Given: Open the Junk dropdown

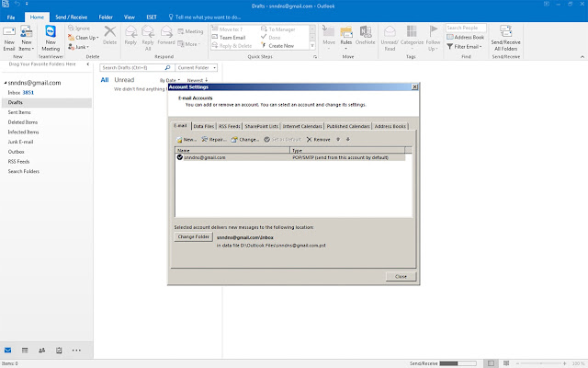Looking at the screenshot, I should point(79,47).
